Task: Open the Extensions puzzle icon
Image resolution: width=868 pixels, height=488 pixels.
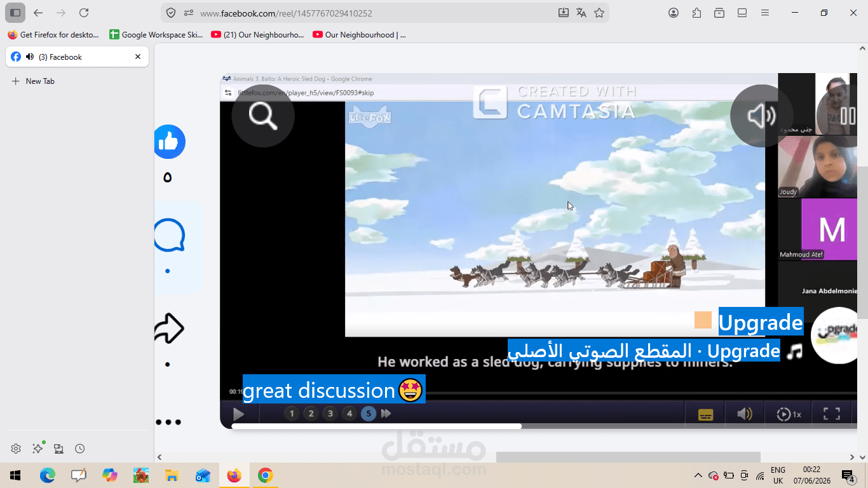Action: click(x=696, y=13)
